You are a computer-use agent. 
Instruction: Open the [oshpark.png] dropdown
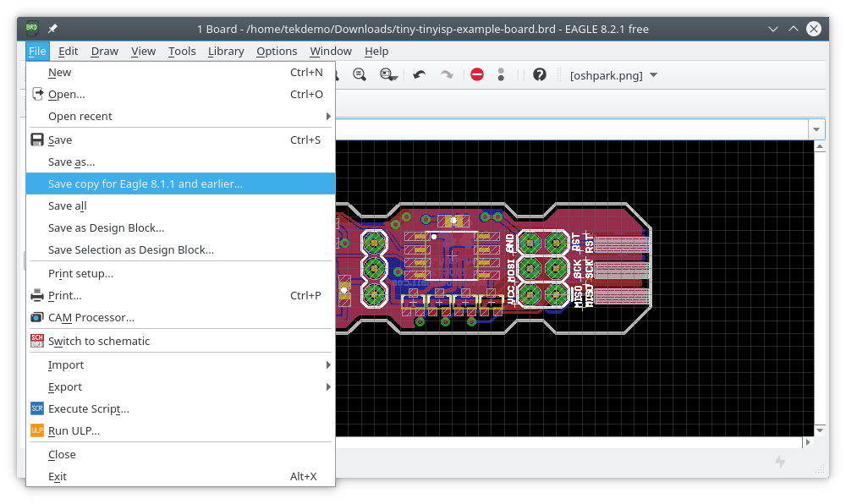pos(614,75)
